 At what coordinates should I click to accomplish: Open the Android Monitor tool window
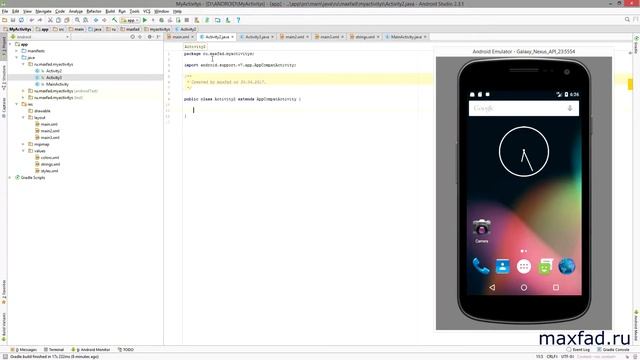coord(91,350)
